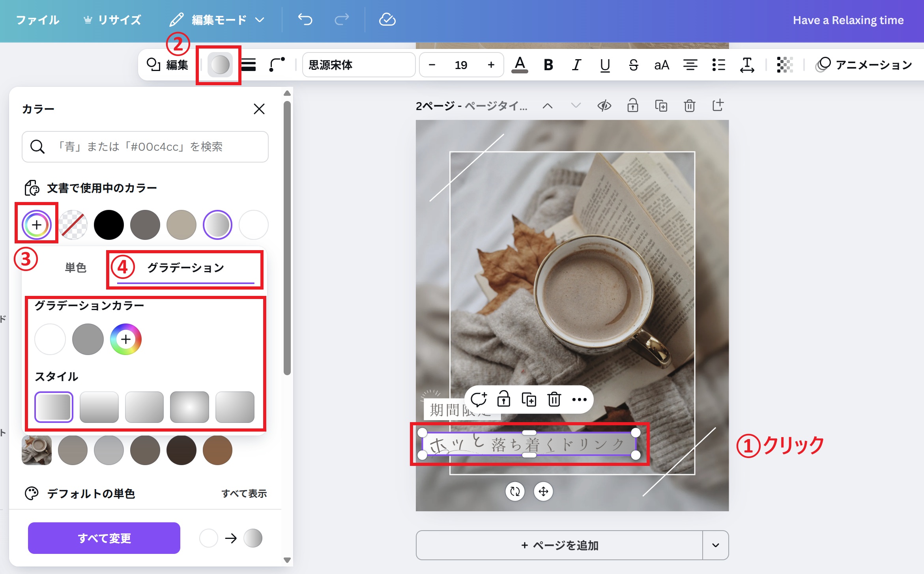Select the black document color swatch
Screen dimensions: 924x574
[108, 225]
